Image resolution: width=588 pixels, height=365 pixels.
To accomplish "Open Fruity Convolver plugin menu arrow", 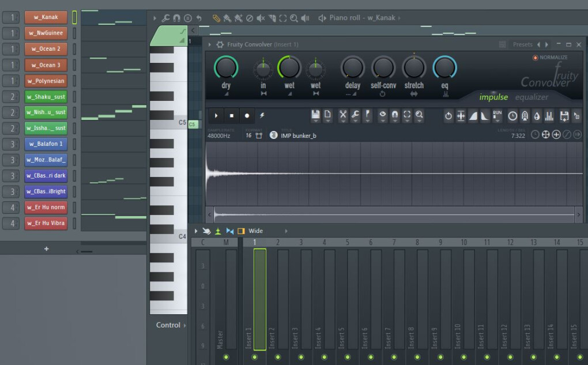I will click(x=210, y=44).
